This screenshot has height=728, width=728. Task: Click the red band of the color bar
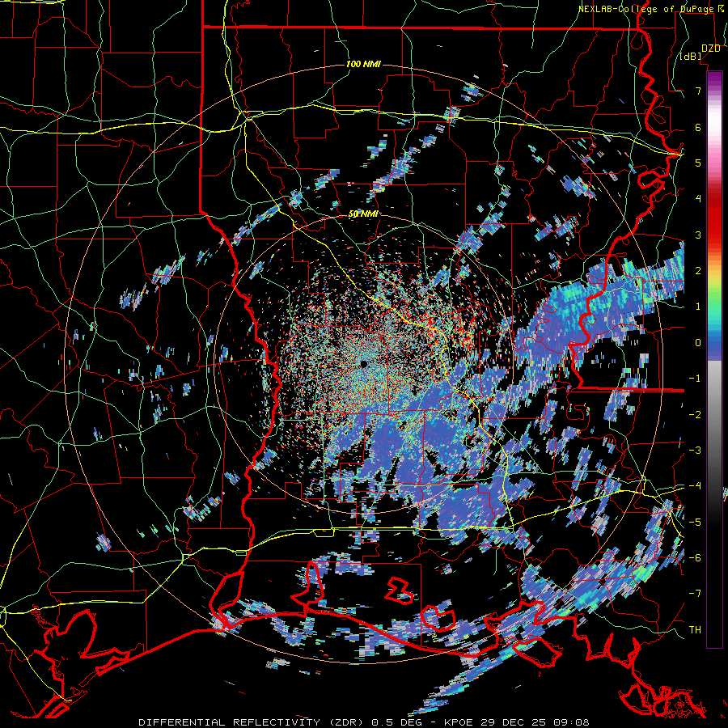[714, 218]
